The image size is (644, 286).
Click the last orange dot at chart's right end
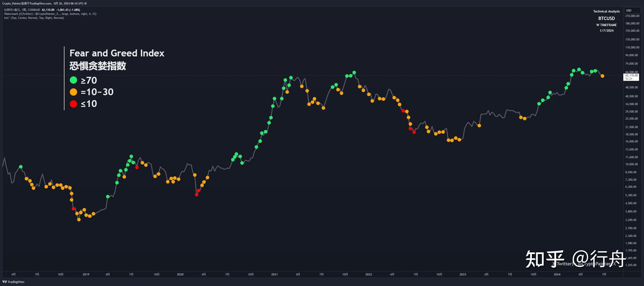(x=602, y=76)
